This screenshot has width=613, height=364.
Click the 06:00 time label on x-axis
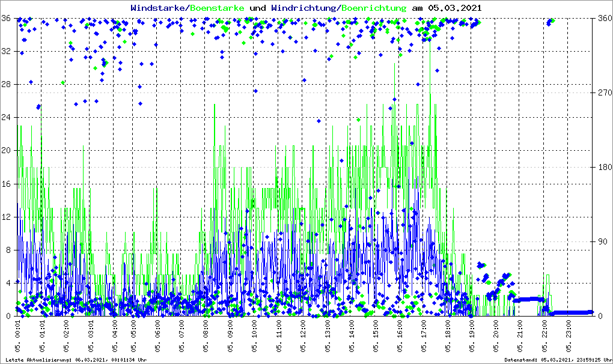tap(157, 338)
